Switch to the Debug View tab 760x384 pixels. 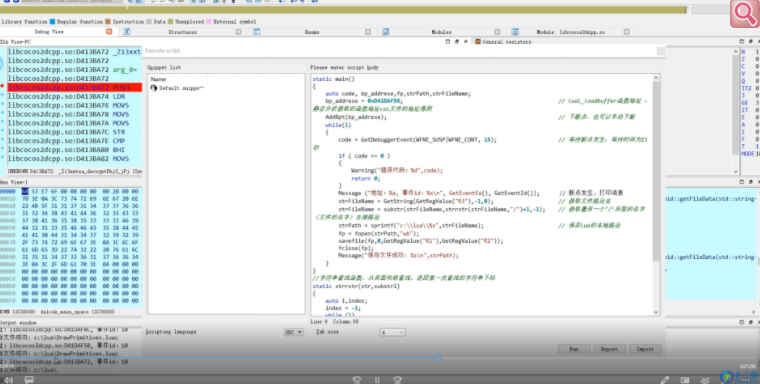coord(49,32)
